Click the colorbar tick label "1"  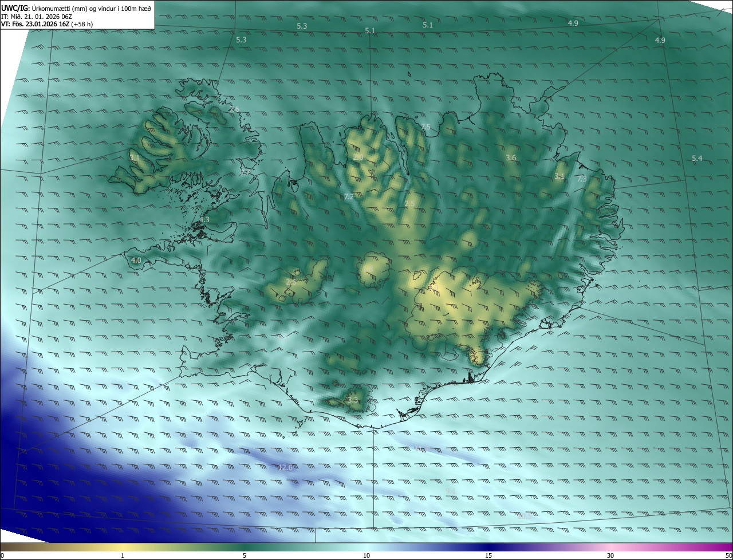pyautogui.click(x=123, y=555)
